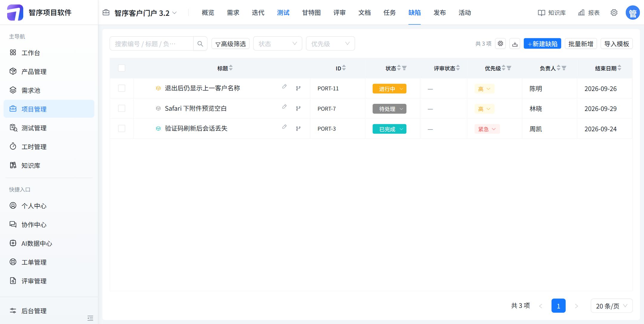The image size is (644, 324).
Task: Go to pagination page 1
Action: (x=558, y=306)
